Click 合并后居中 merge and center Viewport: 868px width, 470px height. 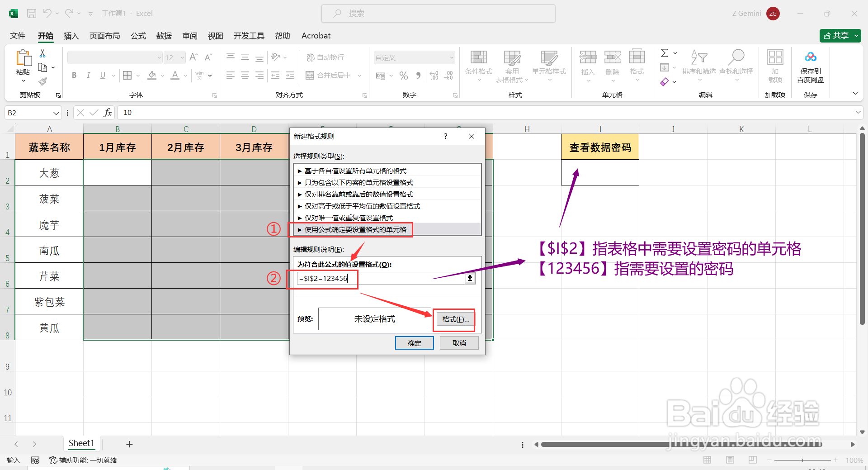329,75
